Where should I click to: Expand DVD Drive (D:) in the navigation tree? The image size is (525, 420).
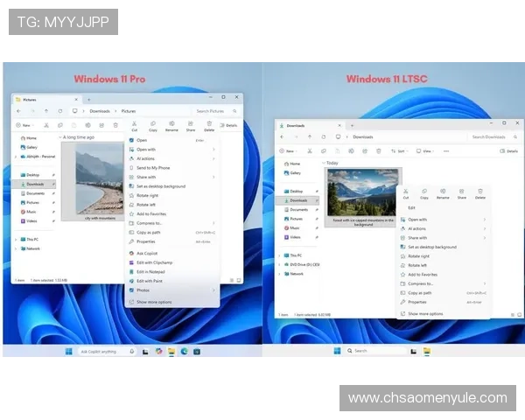click(279, 264)
